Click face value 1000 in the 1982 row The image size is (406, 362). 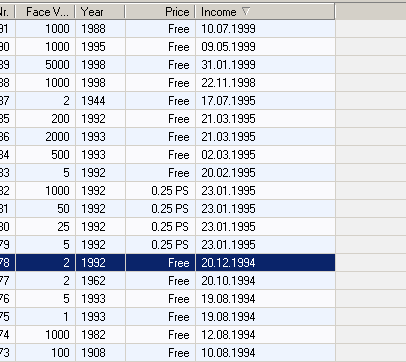pos(57,335)
